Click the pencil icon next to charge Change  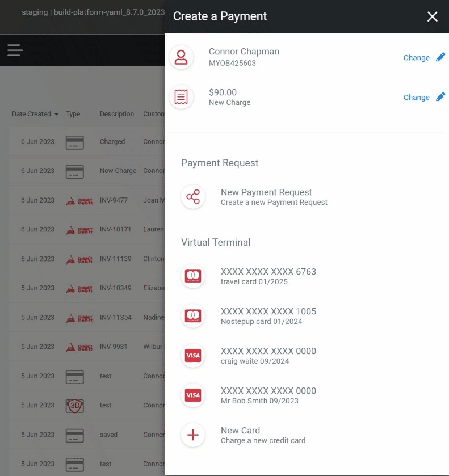pos(440,97)
